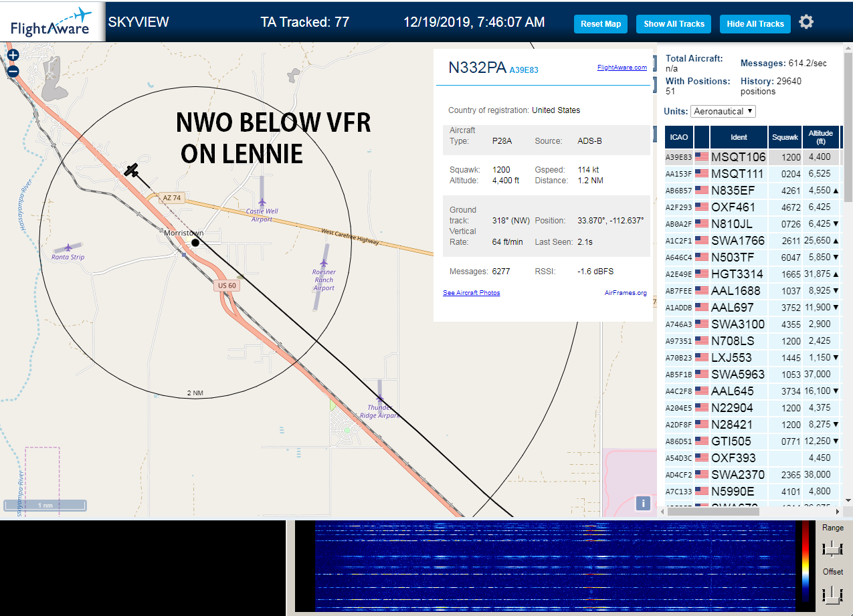Viewport: 853px width, 616px height.
Task: Click the Roesner Ranch Airport marker
Action: 324,263
